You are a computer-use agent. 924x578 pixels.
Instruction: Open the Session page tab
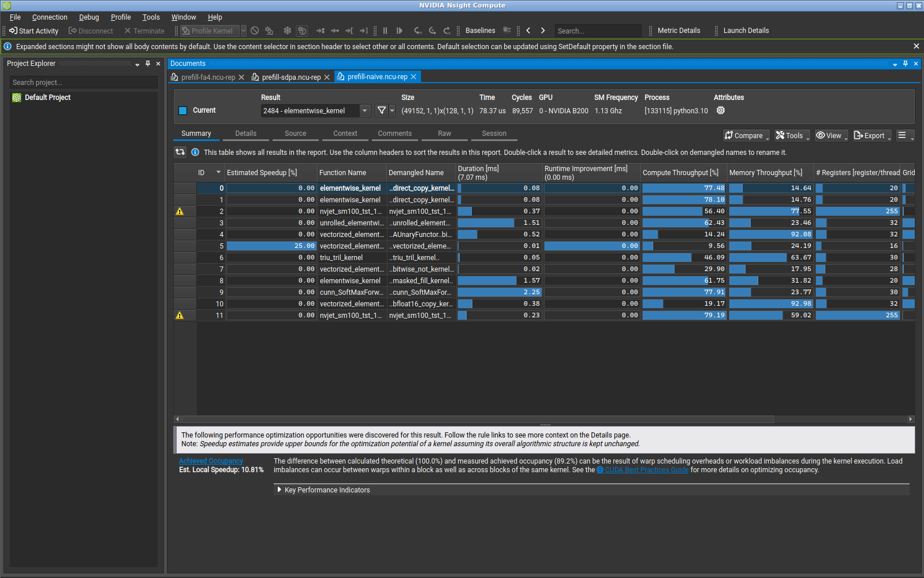(494, 134)
